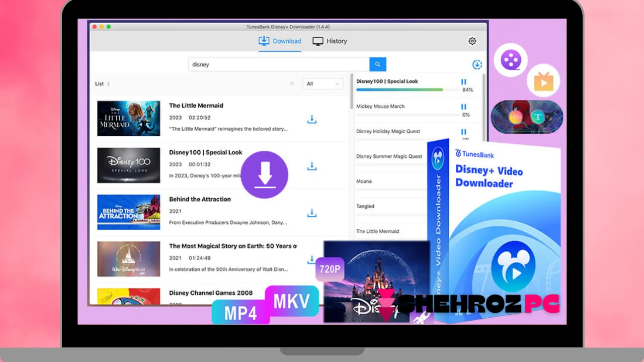644x362 pixels.
Task: Click the small filter search magnifier icon
Action: tap(292, 84)
